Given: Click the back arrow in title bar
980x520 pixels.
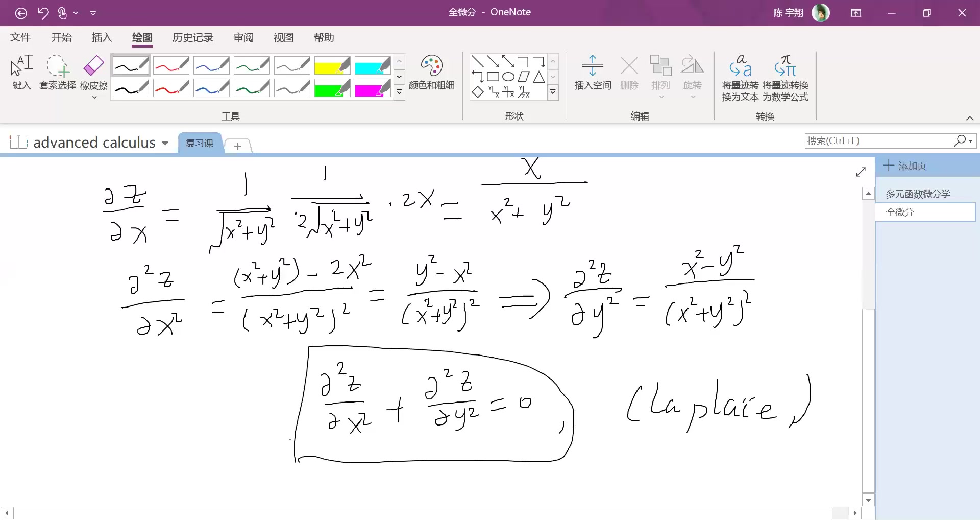Looking at the screenshot, I should (21, 13).
